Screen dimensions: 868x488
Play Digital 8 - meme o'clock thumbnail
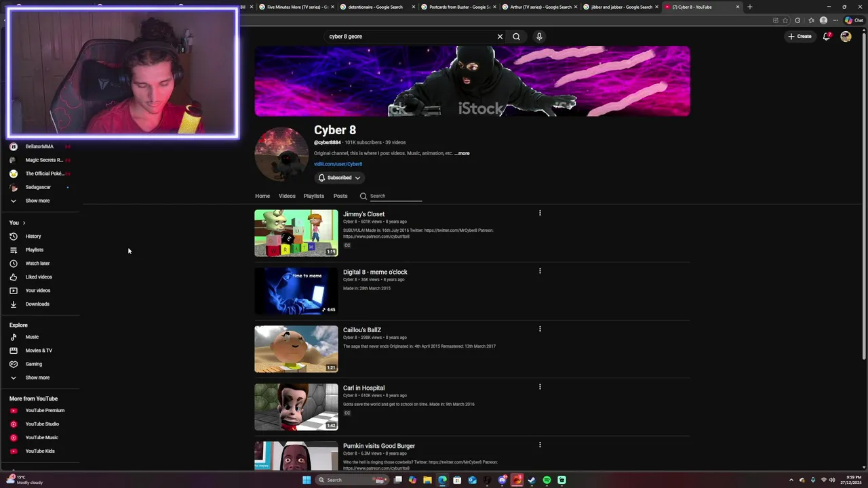click(x=296, y=291)
